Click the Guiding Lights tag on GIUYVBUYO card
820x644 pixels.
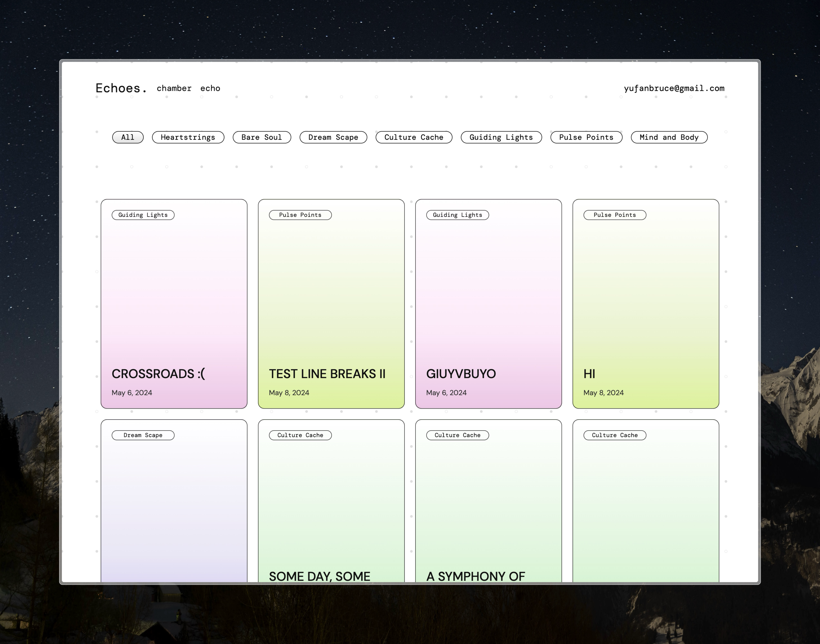pos(457,215)
